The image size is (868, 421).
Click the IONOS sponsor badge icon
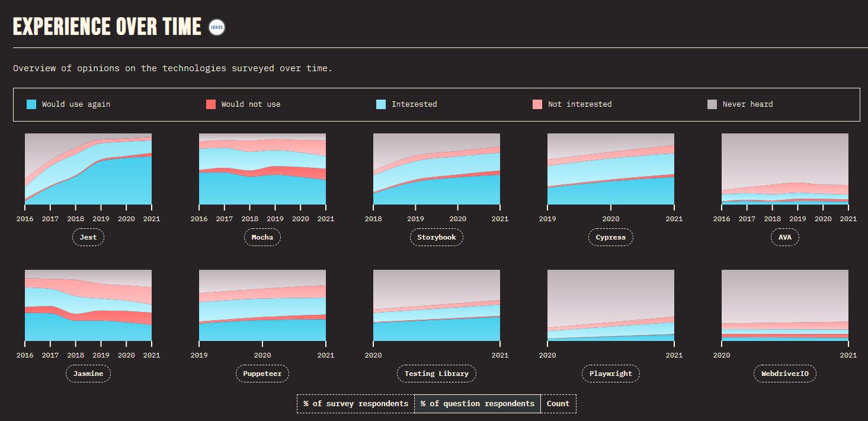(x=217, y=27)
